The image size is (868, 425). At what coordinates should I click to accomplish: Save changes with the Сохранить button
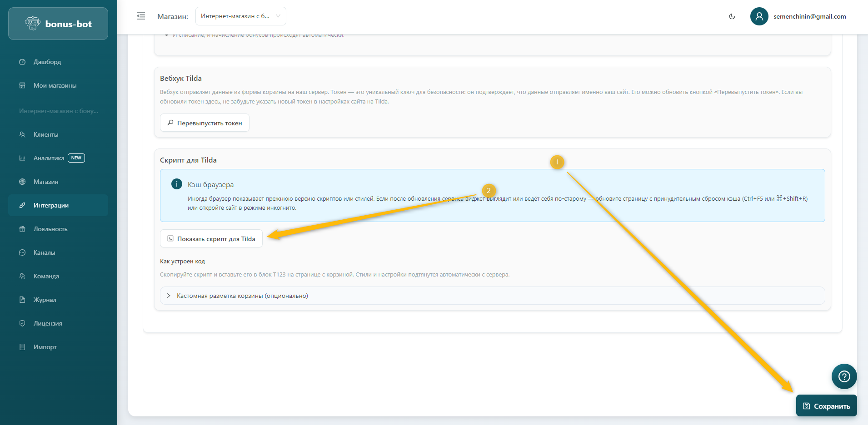[826, 406]
